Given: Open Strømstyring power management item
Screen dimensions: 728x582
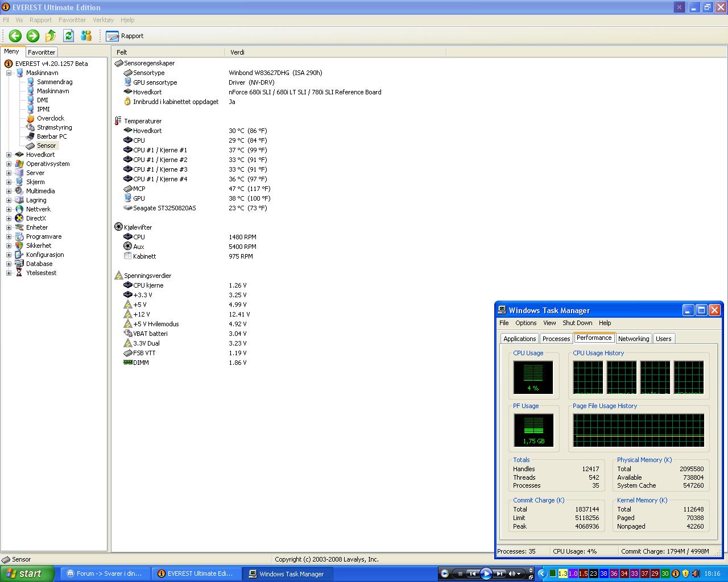Looking at the screenshot, I should click(x=54, y=127).
